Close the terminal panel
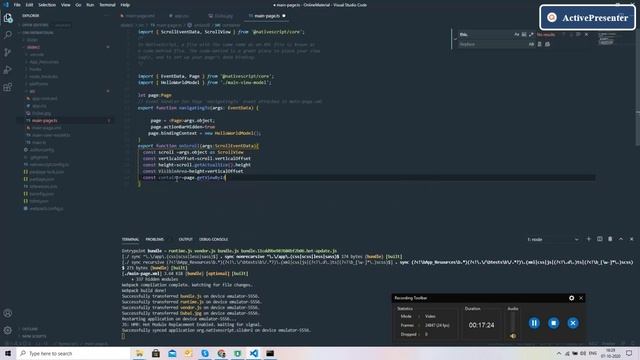 631,239
